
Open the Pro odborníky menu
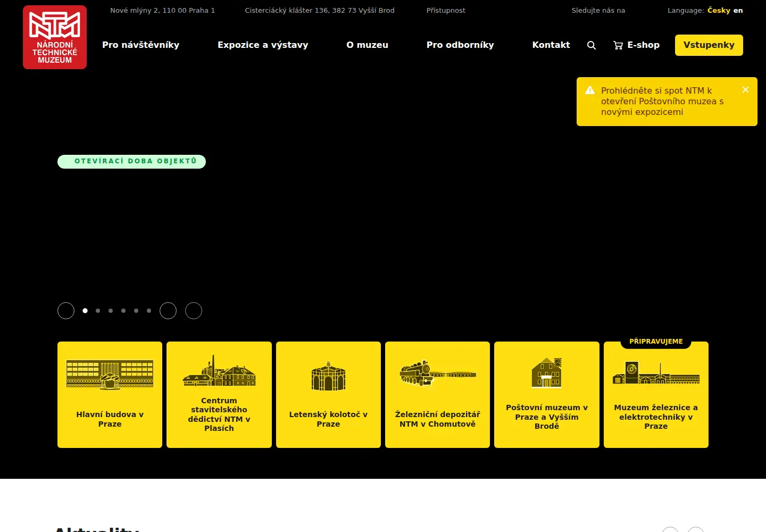point(460,45)
